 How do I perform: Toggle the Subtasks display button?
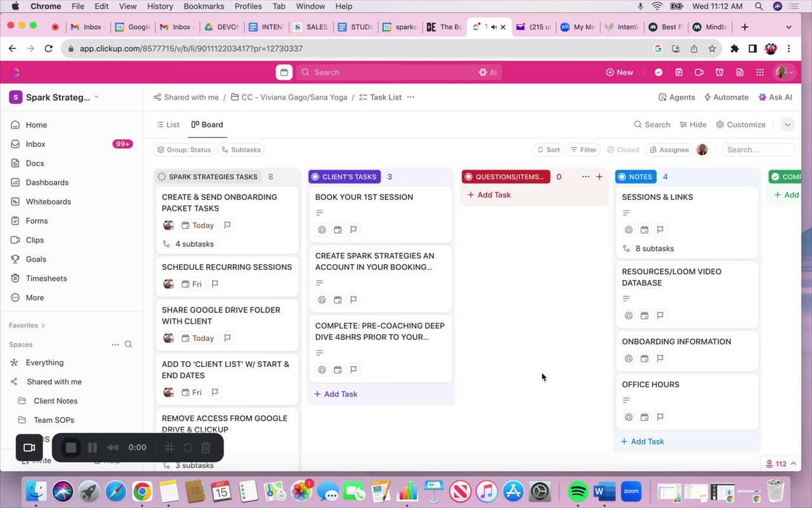pos(241,150)
